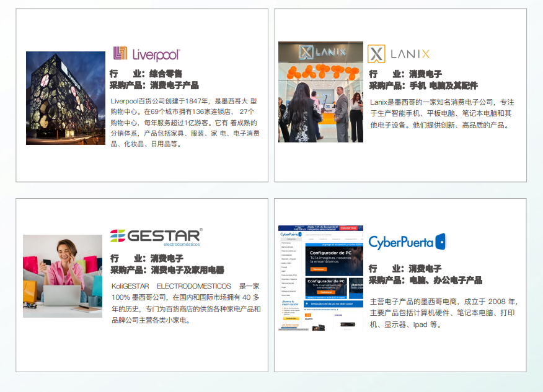The image size is (543, 392).
Task: Select GESTAR's 采购产品：消费电子及家用电器 line
Action: (167, 270)
